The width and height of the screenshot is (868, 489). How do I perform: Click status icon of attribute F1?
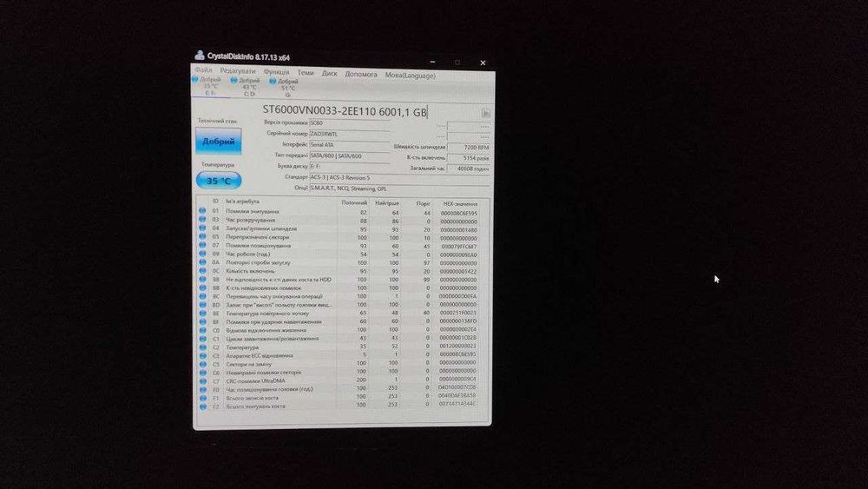pyautogui.click(x=202, y=398)
